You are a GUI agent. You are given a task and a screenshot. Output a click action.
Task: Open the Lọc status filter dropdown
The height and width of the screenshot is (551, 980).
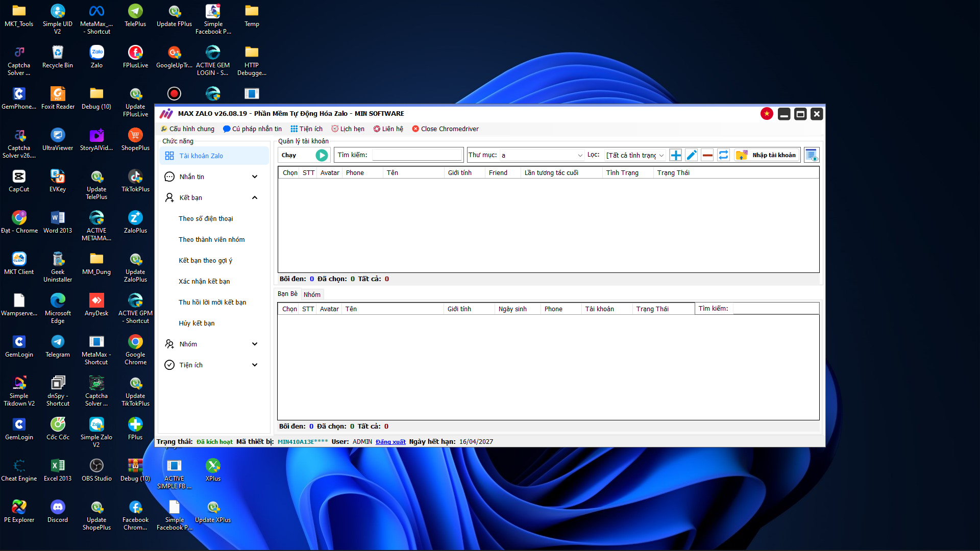pos(635,155)
